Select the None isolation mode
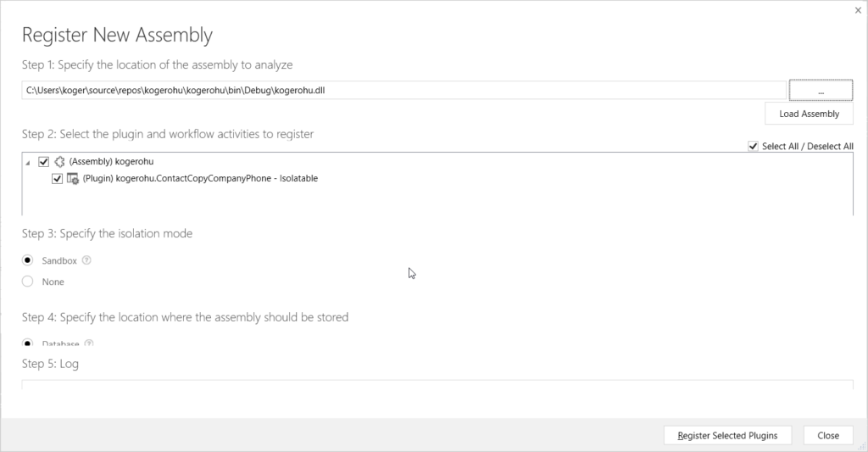The height and width of the screenshot is (452, 868). [28, 282]
